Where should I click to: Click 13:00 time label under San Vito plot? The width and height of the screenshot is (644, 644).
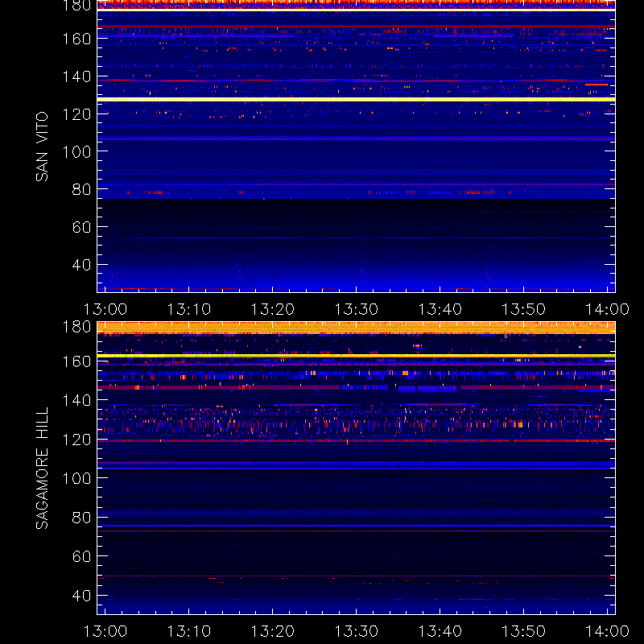(105, 309)
